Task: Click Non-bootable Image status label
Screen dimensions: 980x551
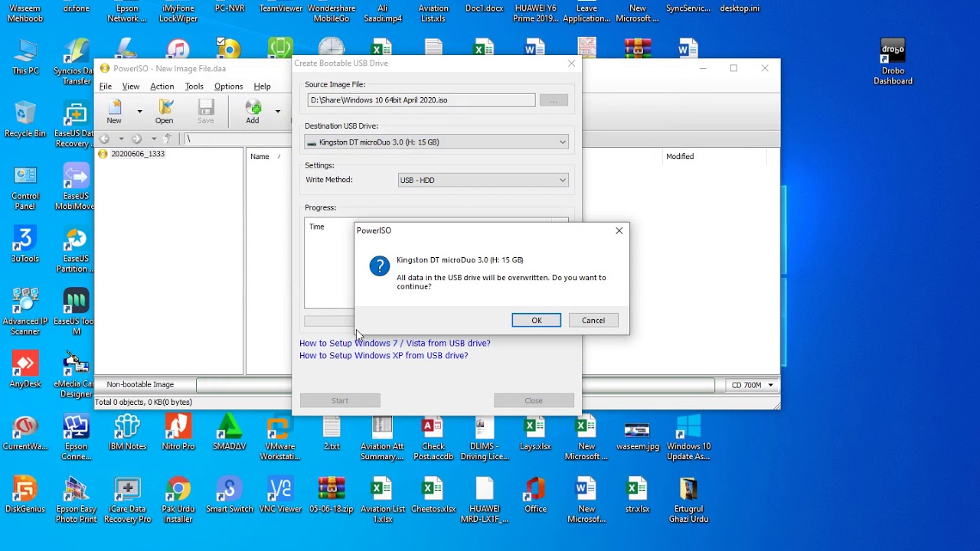Action: [x=140, y=385]
